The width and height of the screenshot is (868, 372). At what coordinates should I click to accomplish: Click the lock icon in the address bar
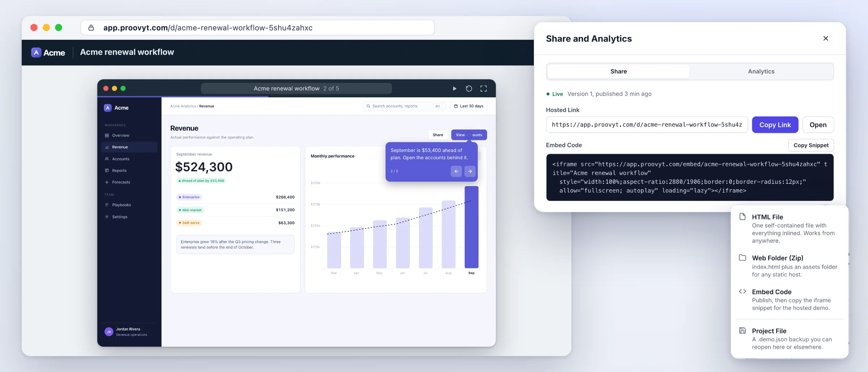pos(91,28)
